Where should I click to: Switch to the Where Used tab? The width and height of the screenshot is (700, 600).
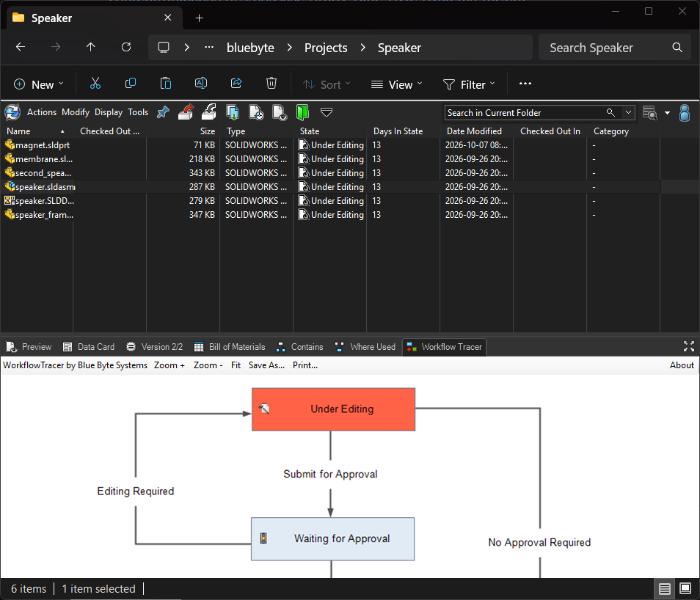click(x=365, y=347)
